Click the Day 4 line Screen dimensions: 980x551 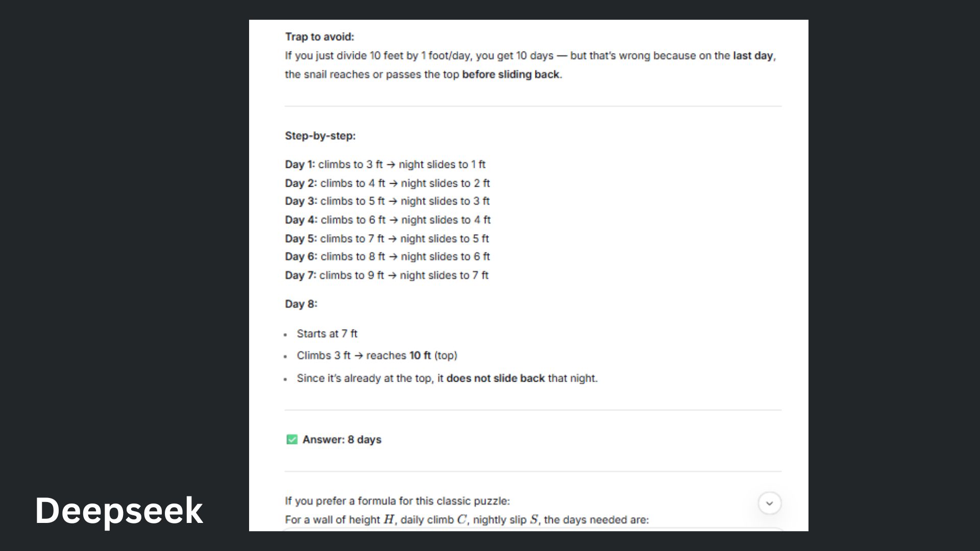pos(387,220)
